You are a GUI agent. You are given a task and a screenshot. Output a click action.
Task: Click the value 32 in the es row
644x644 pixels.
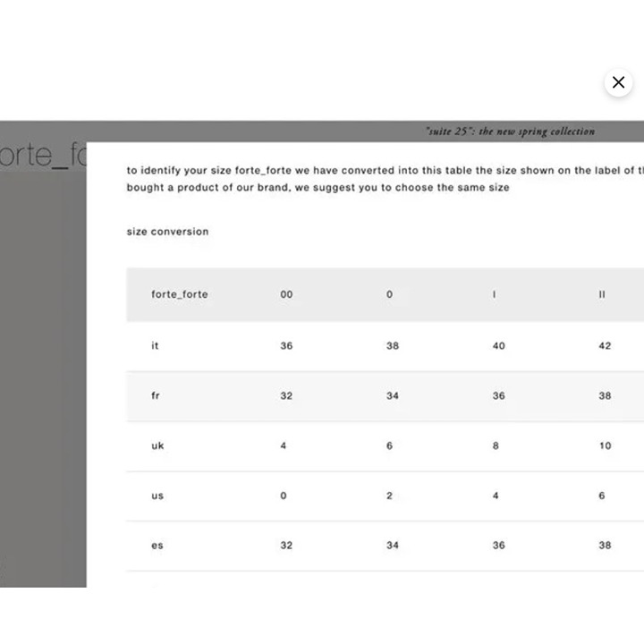click(286, 546)
